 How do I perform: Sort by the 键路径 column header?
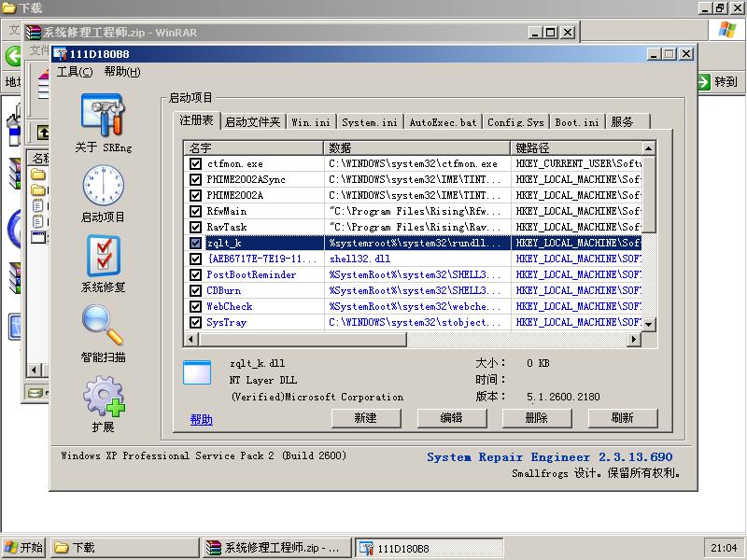point(576,148)
